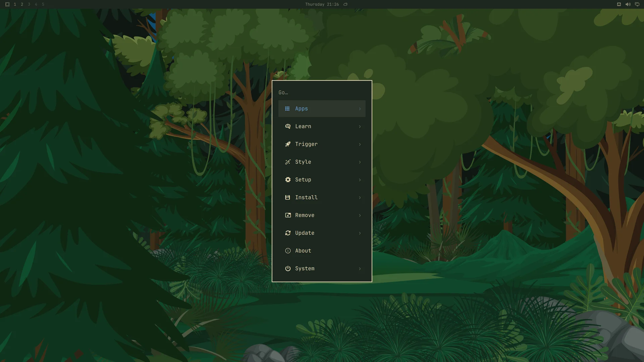Viewport: 644px width, 362px height.
Task: Click the Thursday 21:26 clock
Action: [322, 4]
